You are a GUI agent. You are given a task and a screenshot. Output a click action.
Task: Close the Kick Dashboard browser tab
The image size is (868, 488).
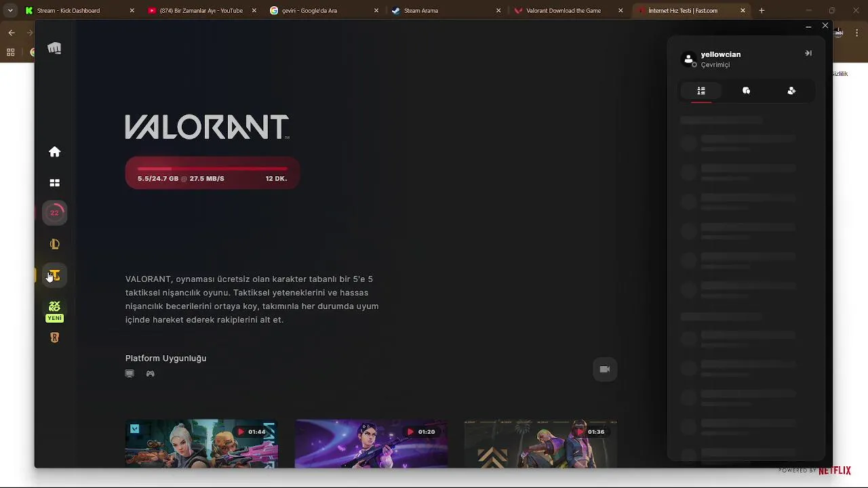132,11
